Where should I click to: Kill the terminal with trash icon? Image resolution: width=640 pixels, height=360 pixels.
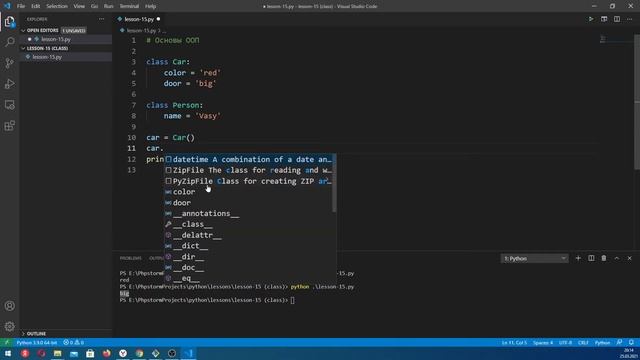tap(604, 258)
